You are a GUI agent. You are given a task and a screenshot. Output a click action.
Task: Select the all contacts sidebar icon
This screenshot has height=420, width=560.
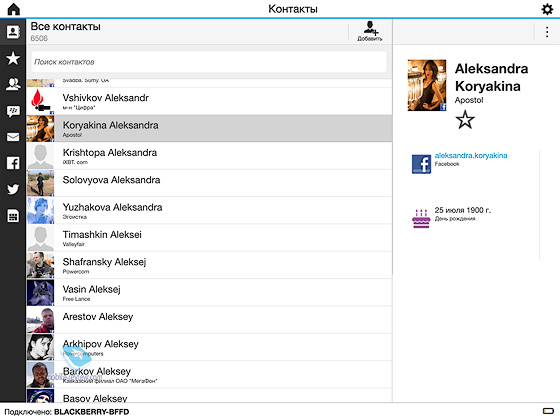click(x=13, y=32)
